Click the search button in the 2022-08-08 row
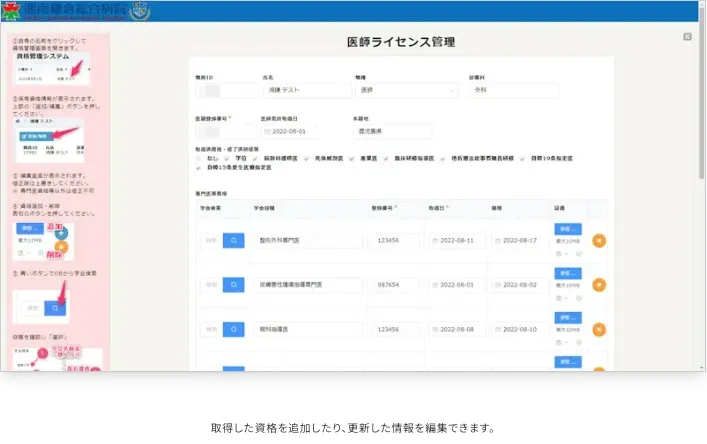This screenshot has width=707, height=444. point(234,330)
